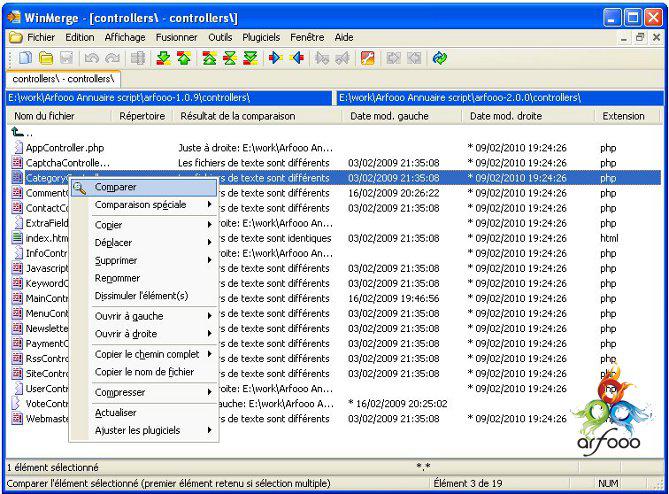669x494 pixels.
Task: Click the Open folder toolbar icon
Action: pyautogui.click(x=46, y=58)
